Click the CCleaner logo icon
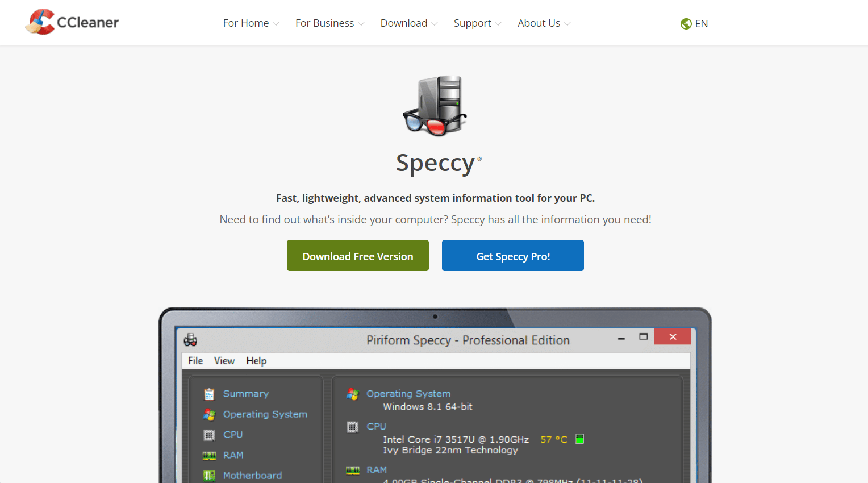The image size is (868, 483). (40, 22)
